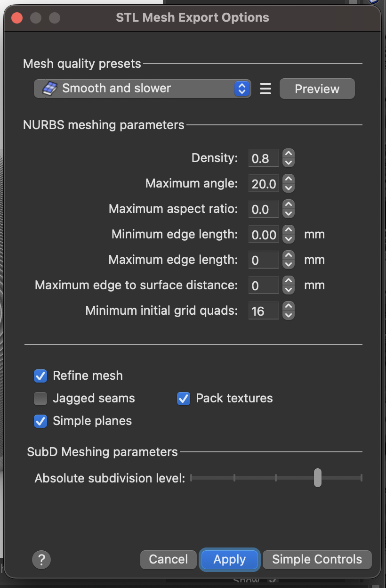The image size is (386, 588).
Task: Click the Density stepper arrows
Action: 289,158
